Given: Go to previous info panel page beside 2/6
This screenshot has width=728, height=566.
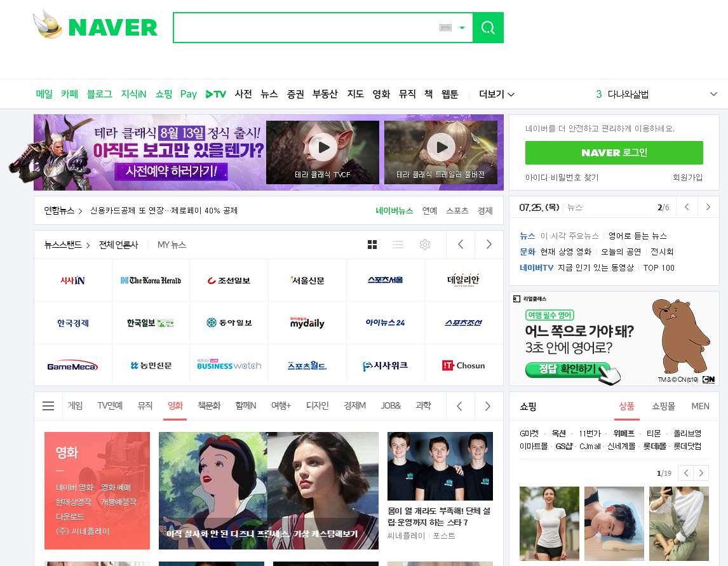Looking at the screenshot, I should point(687,207).
